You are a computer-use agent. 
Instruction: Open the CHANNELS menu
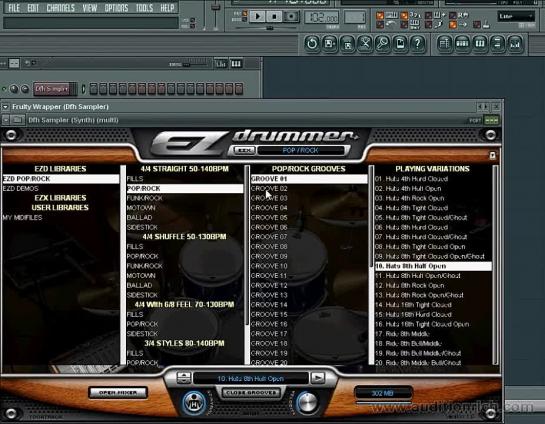tap(60, 8)
